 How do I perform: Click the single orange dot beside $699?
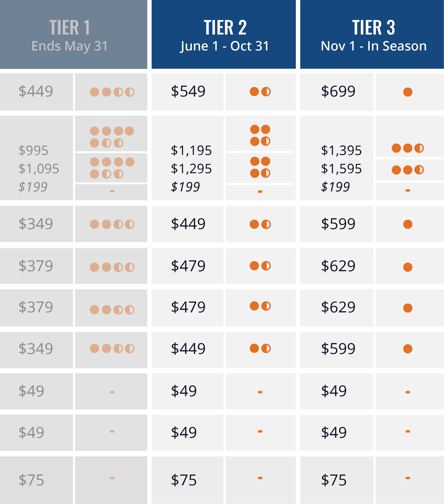click(x=407, y=92)
